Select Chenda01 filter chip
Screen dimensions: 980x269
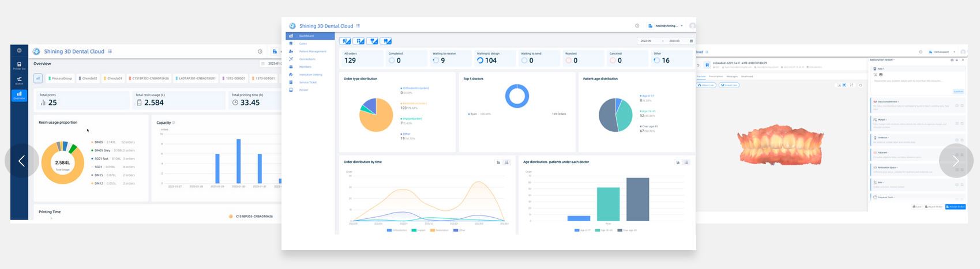[x=114, y=78]
